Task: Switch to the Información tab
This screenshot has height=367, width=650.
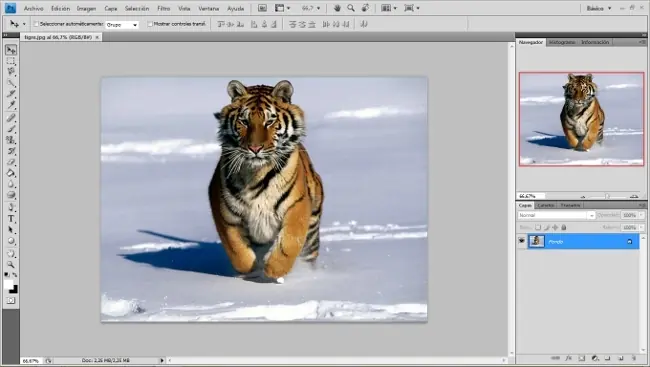Action: tap(595, 42)
